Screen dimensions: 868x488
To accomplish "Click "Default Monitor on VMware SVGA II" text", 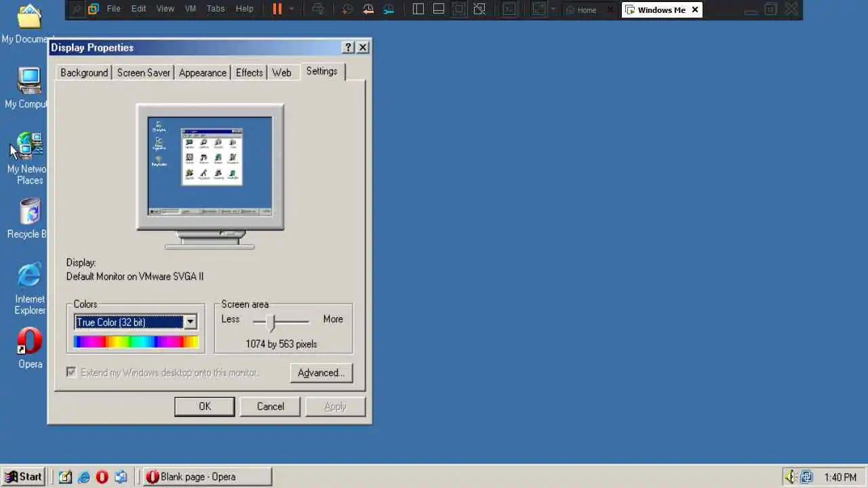I will pyautogui.click(x=135, y=277).
